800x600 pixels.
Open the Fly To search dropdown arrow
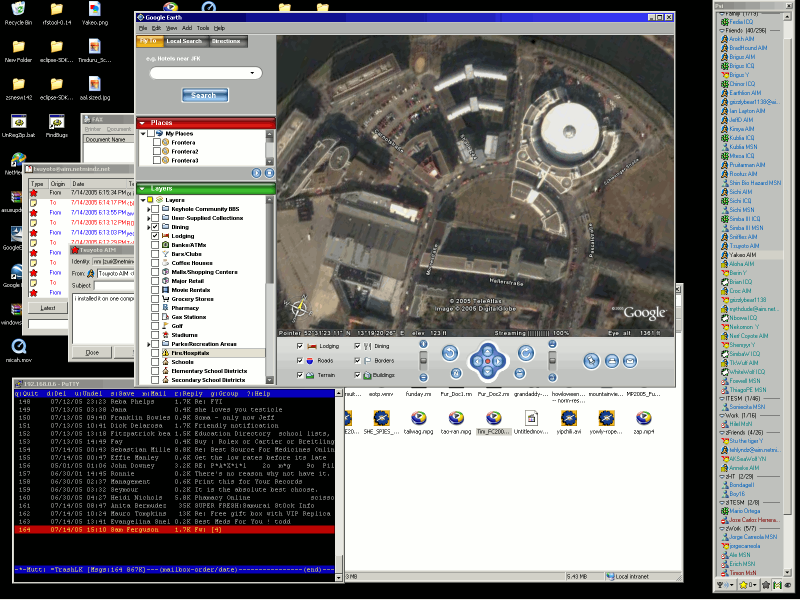coord(251,73)
